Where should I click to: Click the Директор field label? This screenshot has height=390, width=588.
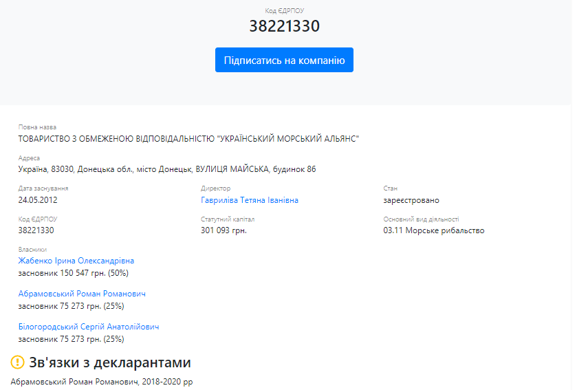tap(215, 188)
